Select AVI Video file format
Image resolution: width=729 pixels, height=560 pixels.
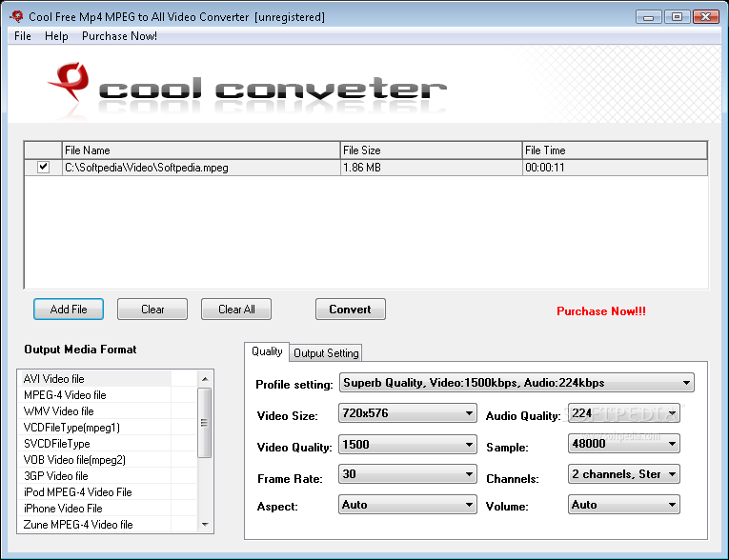point(108,379)
